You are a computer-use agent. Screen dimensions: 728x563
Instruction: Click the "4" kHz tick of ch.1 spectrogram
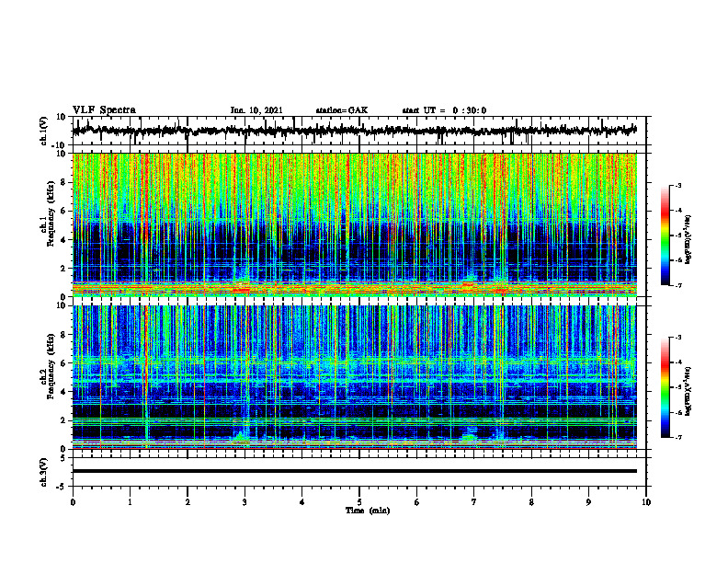64,240
